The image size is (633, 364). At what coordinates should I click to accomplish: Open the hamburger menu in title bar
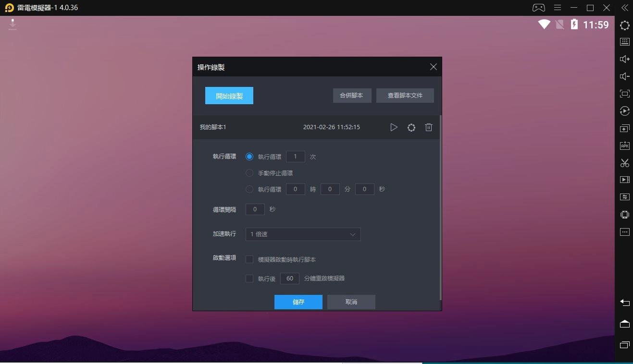pos(558,8)
